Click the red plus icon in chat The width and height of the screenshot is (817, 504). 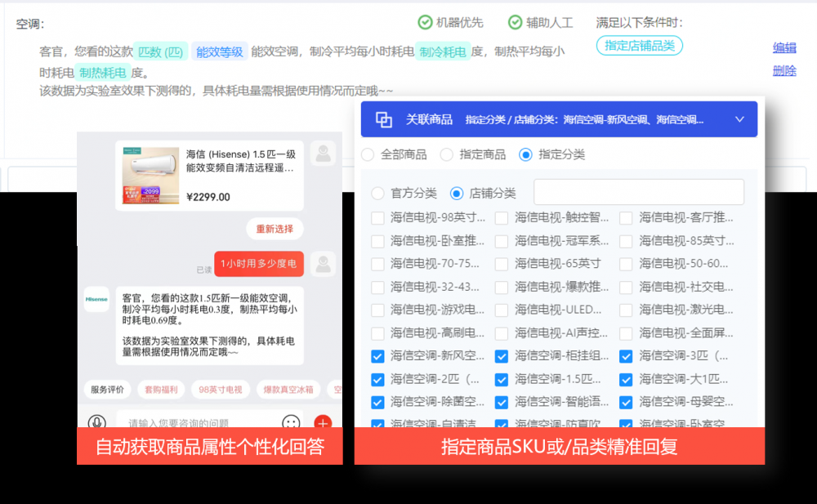click(323, 422)
